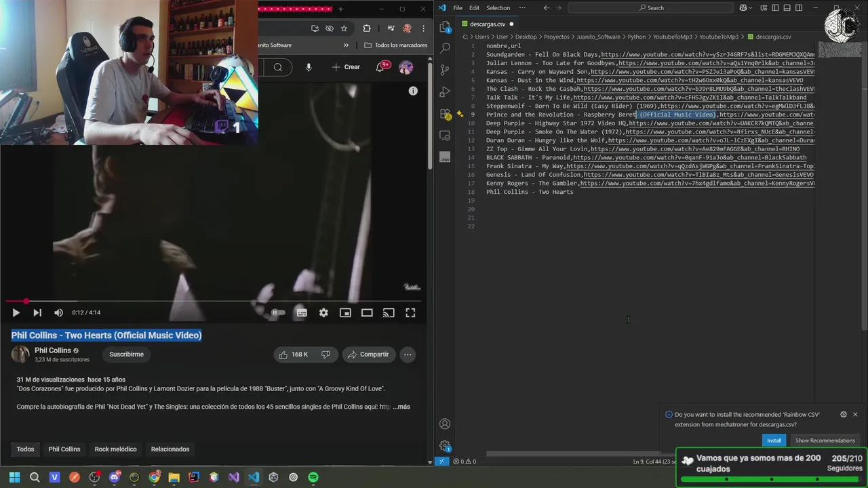This screenshot has height=488, width=868.
Task: Seek on the YouTube video progress bar
Action: click(214, 301)
